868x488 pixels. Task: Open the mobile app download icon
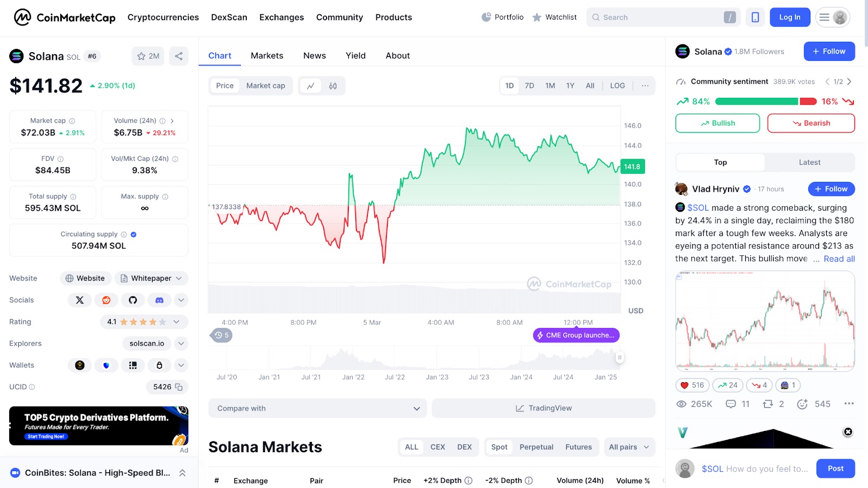[x=755, y=17]
